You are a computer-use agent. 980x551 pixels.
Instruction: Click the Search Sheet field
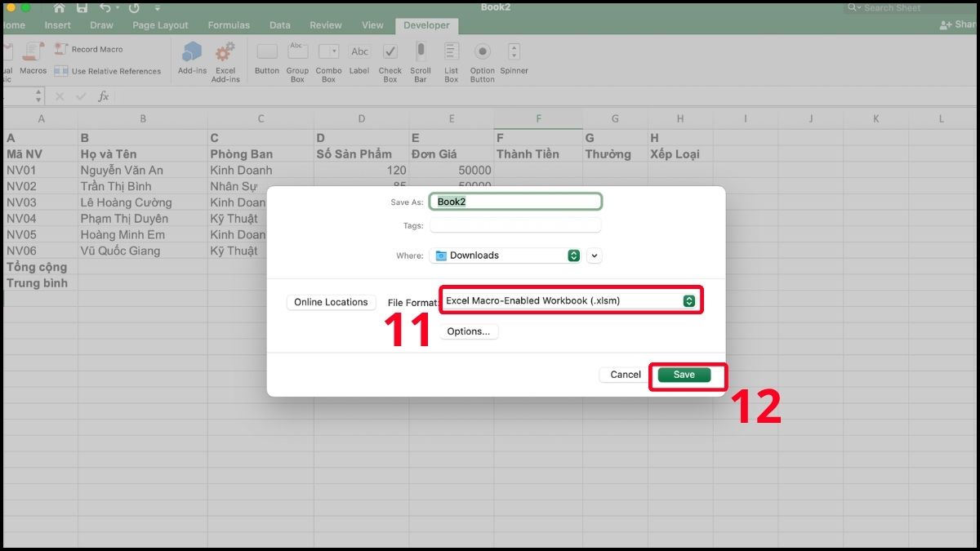click(x=909, y=7)
